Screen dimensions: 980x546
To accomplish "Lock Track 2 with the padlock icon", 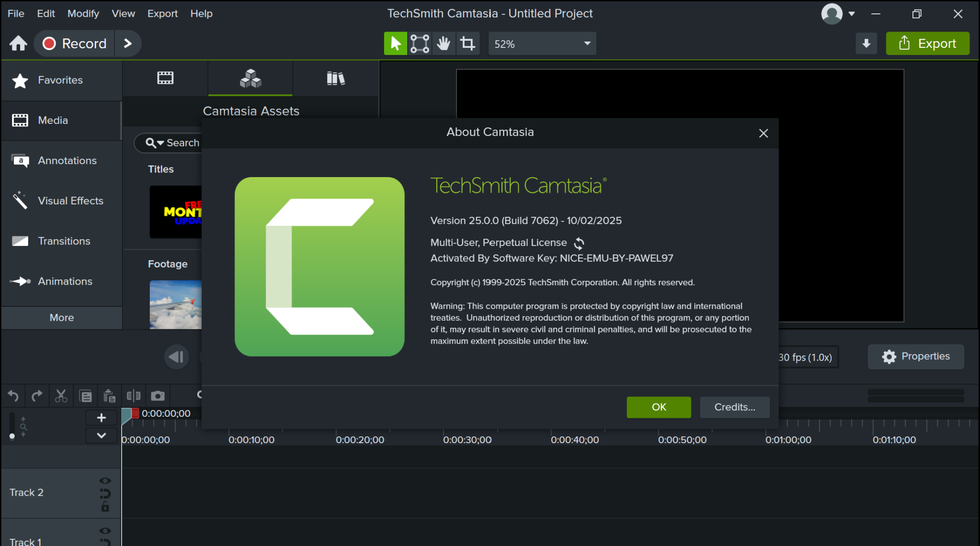I will 105,507.
